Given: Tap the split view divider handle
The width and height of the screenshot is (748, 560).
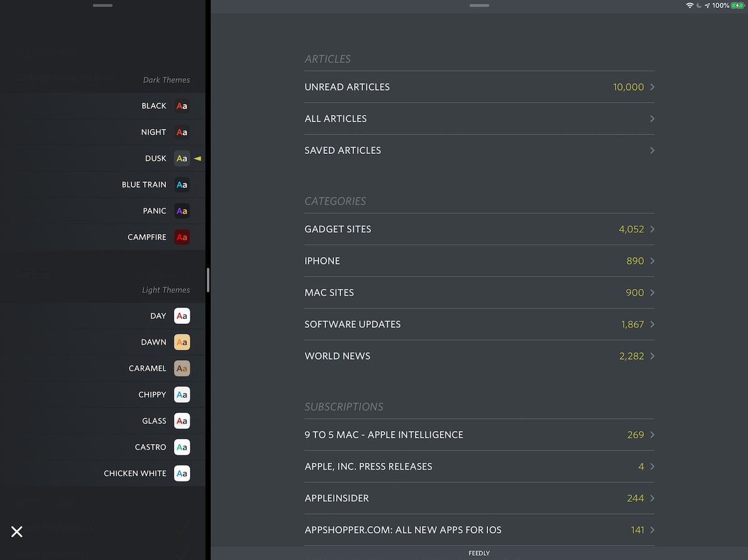Looking at the screenshot, I should (208, 280).
